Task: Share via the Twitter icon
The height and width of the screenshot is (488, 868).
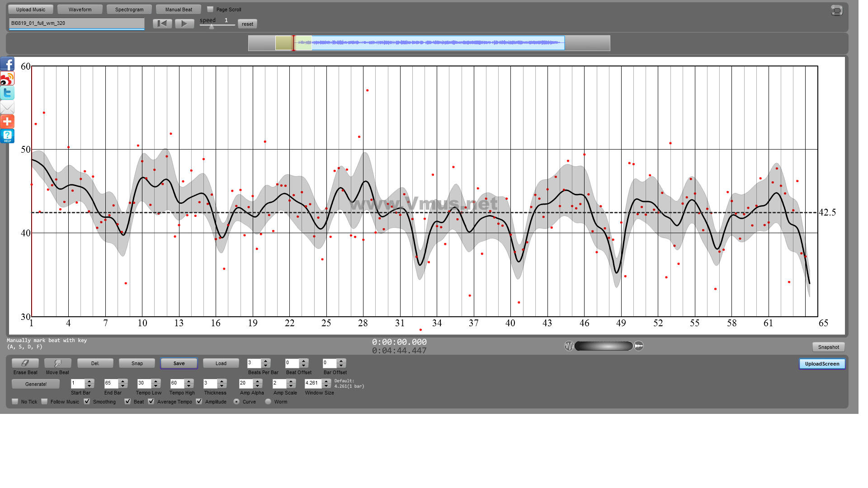Action: click(7, 93)
